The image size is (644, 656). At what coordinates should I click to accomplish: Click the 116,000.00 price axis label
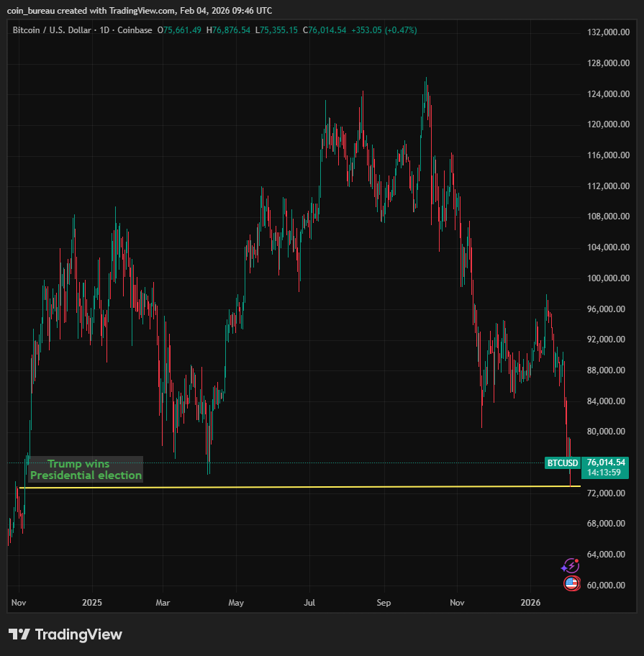pyautogui.click(x=608, y=155)
